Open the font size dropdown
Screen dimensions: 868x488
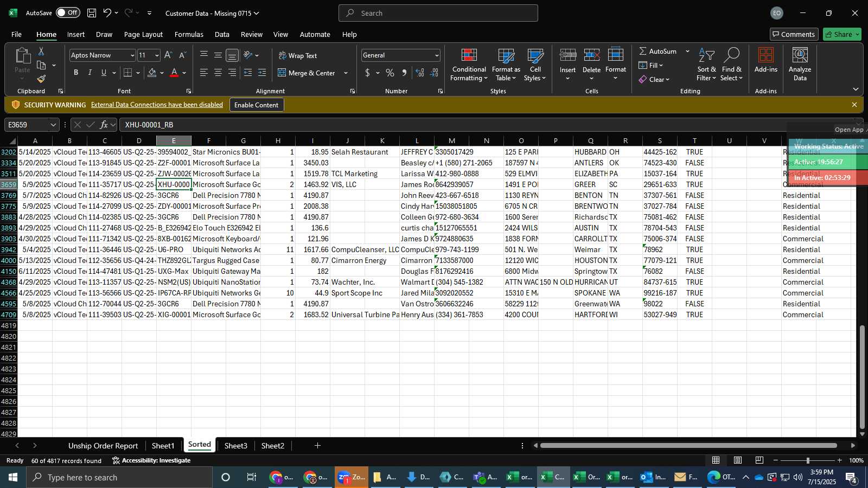coord(157,55)
